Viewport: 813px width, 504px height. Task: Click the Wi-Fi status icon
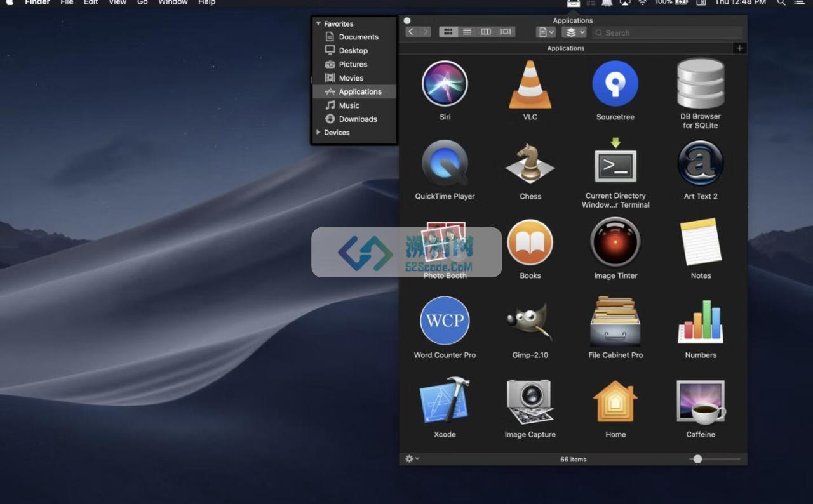643,3
